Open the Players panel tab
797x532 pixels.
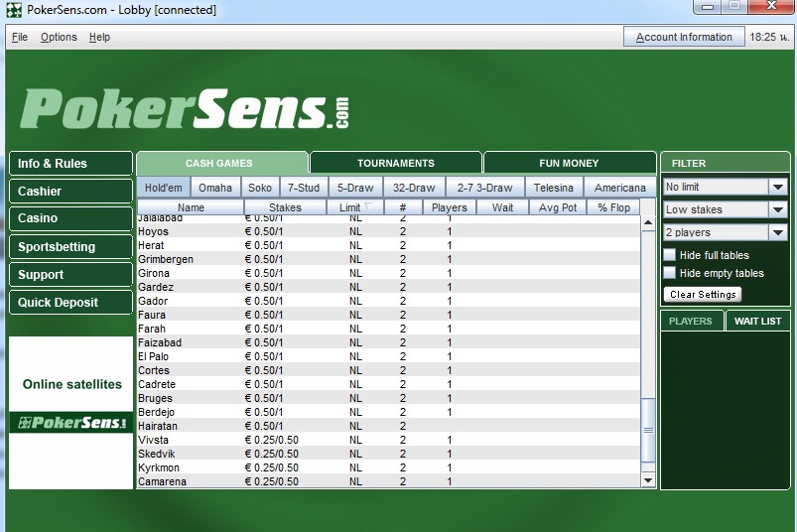tap(690, 322)
